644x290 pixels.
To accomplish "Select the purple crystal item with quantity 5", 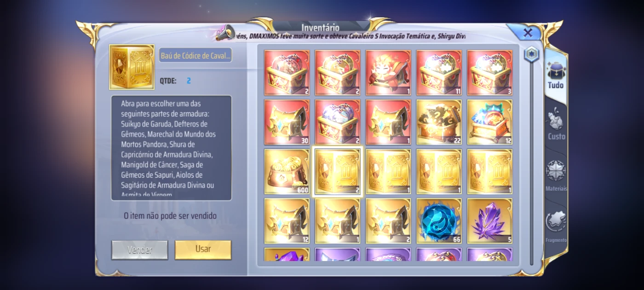I will [490, 221].
